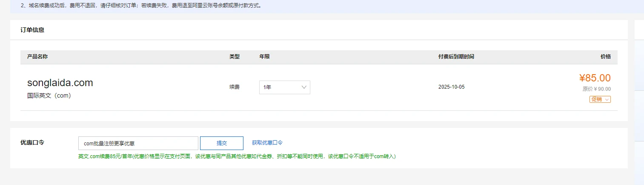Viewport: 644px width, 185px height.
Task: Click the 付费后到期时间 column header
Action: pos(456,57)
